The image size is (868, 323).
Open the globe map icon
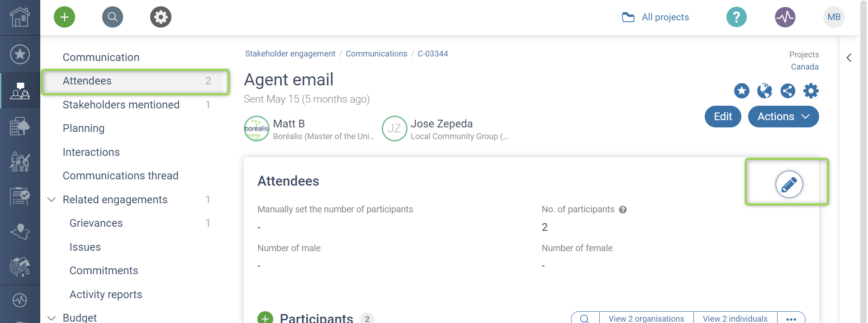pos(764,91)
